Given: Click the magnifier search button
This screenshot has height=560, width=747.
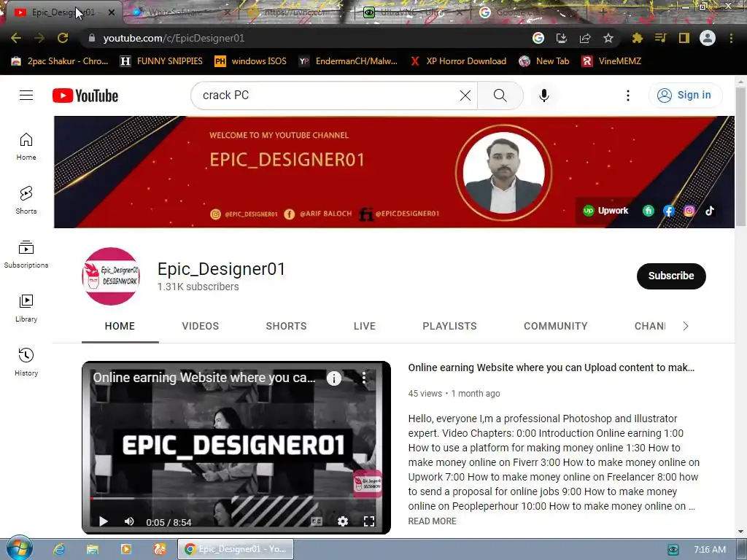Looking at the screenshot, I should 500,96.
